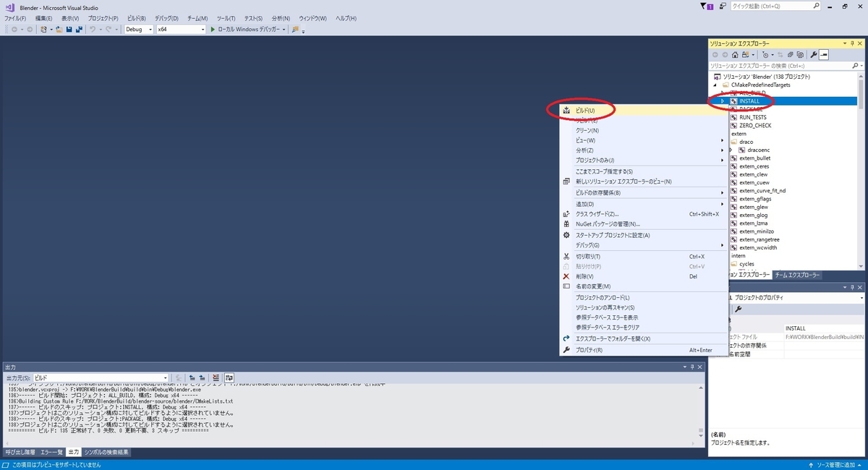Click the New Project toolbar icon
The image size is (868, 470).
44,30
